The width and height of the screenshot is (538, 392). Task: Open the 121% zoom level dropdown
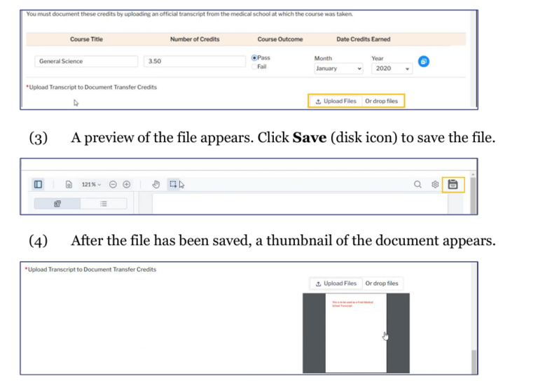(x=91, y=185)
